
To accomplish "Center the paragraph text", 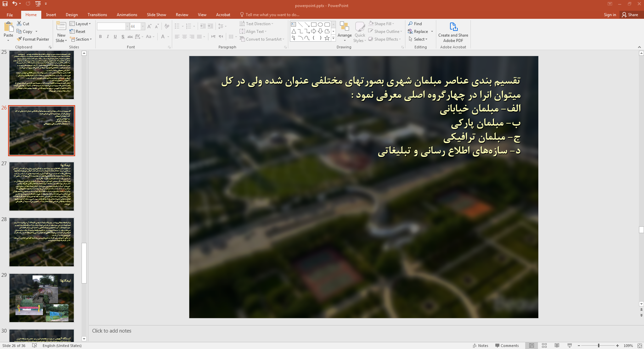I will coord(185,37).
